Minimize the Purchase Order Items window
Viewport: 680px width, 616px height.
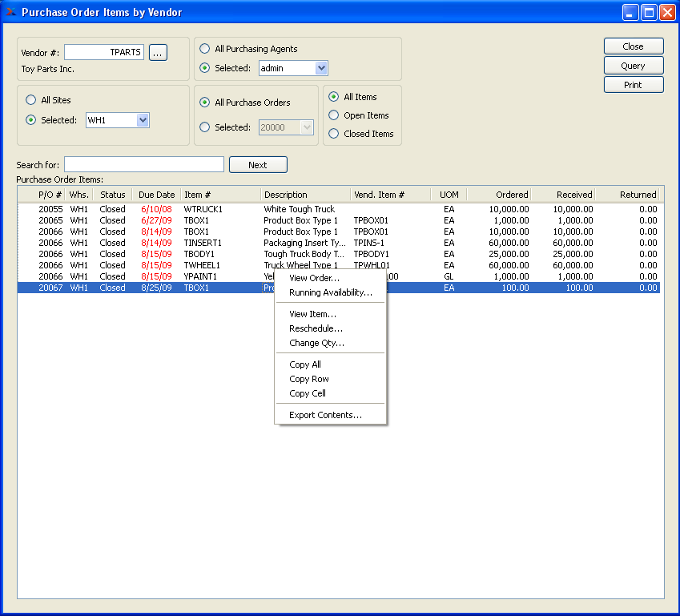coord(631,12)
